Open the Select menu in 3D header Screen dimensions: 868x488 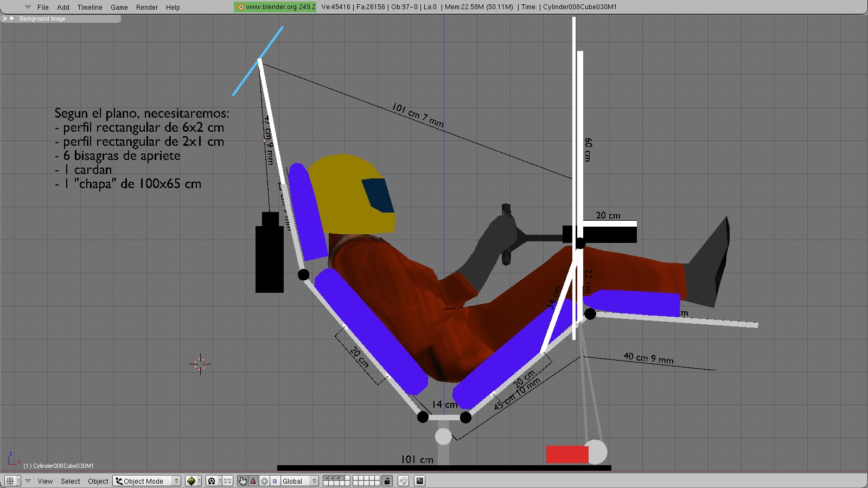(70, 481)
